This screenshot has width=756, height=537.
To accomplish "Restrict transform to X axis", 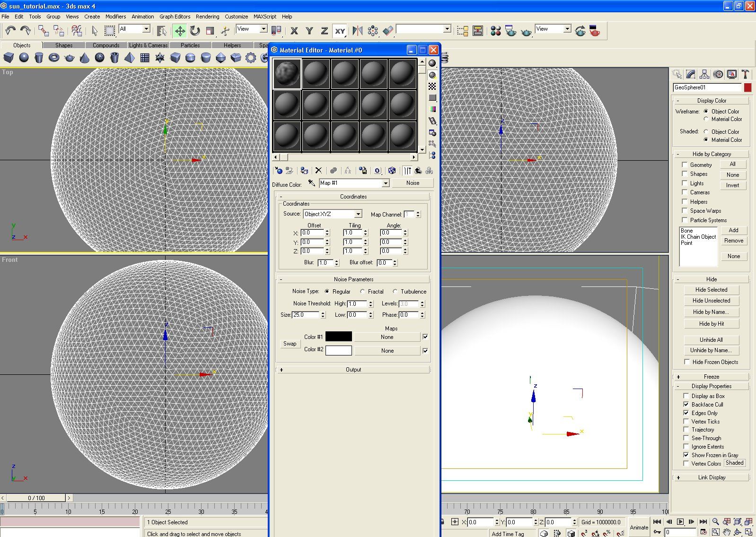I will 294,31.
